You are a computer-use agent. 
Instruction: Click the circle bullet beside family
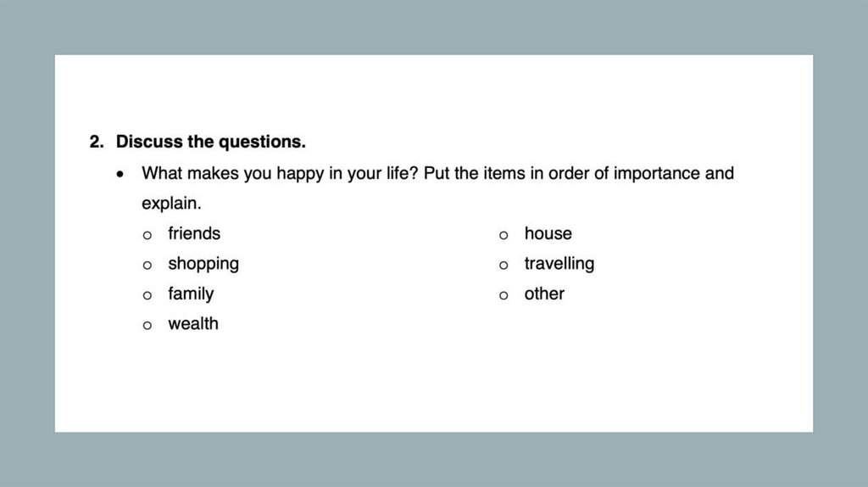[x=147, y=295]
